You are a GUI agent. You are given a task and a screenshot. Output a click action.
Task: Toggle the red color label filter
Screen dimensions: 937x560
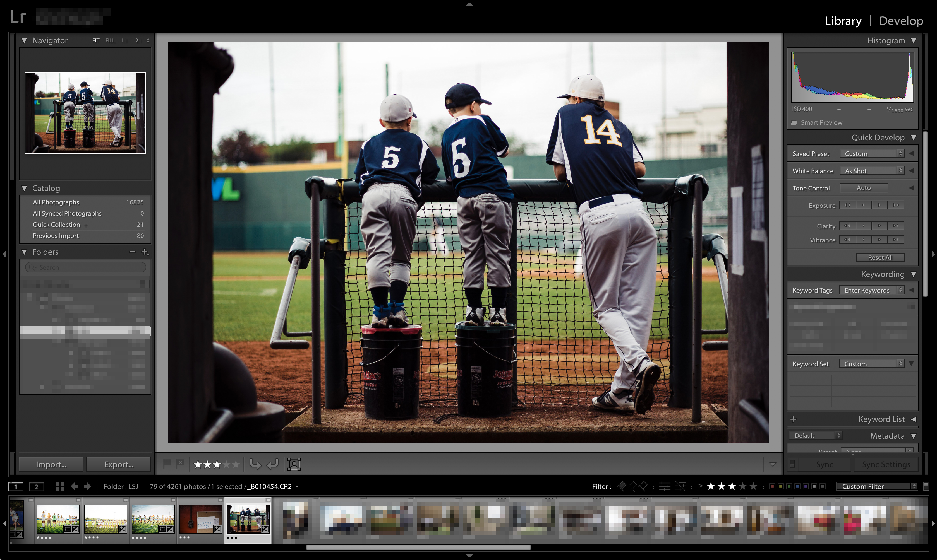tap(772, 486)
